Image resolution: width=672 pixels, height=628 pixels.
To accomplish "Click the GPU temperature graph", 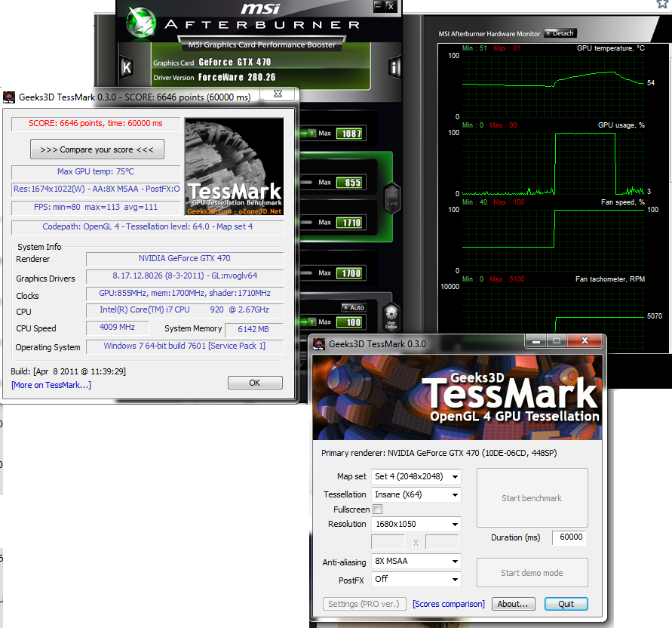I will [x=553, y=86].
